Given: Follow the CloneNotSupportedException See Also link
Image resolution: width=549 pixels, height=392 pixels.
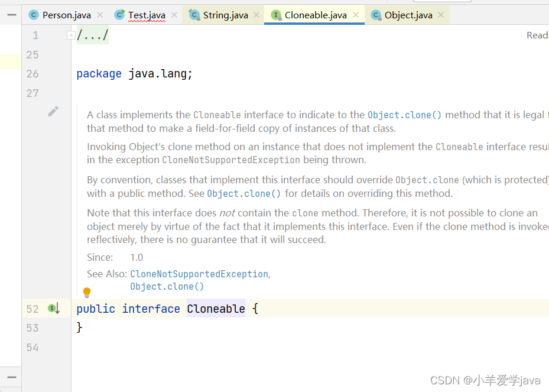Looking at the screenshot, I should click(x=199, y=274).
